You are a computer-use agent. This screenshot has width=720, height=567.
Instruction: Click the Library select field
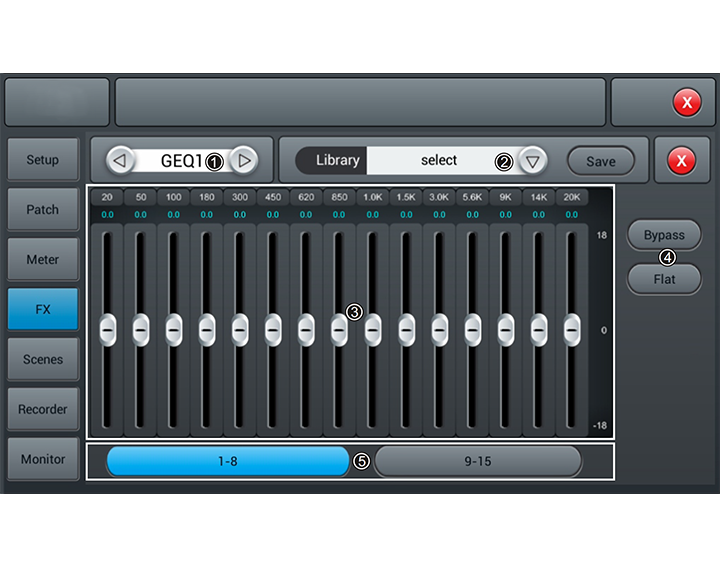[x=439, y=160]
